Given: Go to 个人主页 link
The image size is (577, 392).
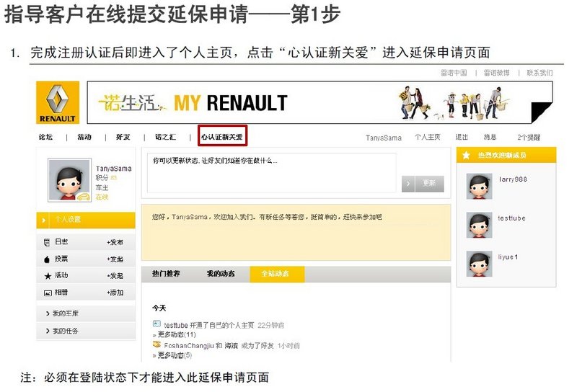Looking at the screenshot, I should pyautogui.click(x=428, y=137).
